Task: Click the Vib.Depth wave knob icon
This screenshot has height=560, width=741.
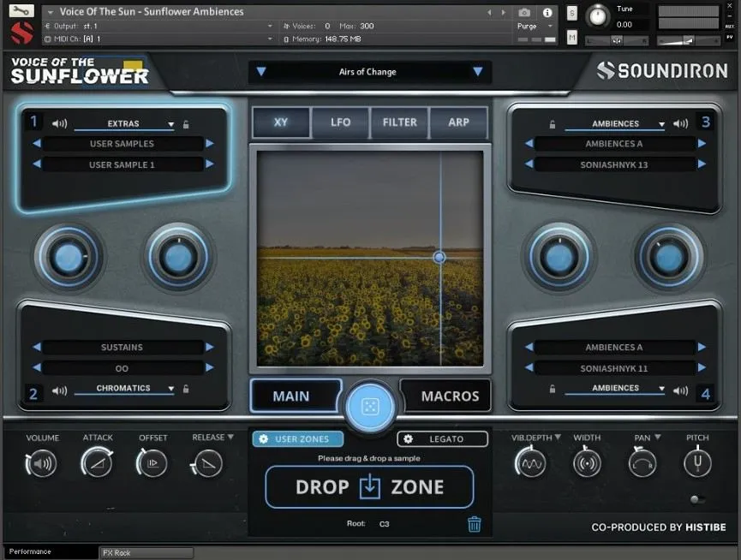Action: [x=531, y=463]
